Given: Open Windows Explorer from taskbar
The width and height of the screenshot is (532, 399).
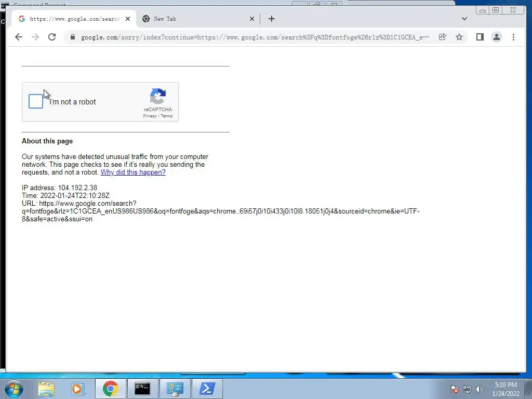Looking at the screenshot, I should (x=46, y=389).
